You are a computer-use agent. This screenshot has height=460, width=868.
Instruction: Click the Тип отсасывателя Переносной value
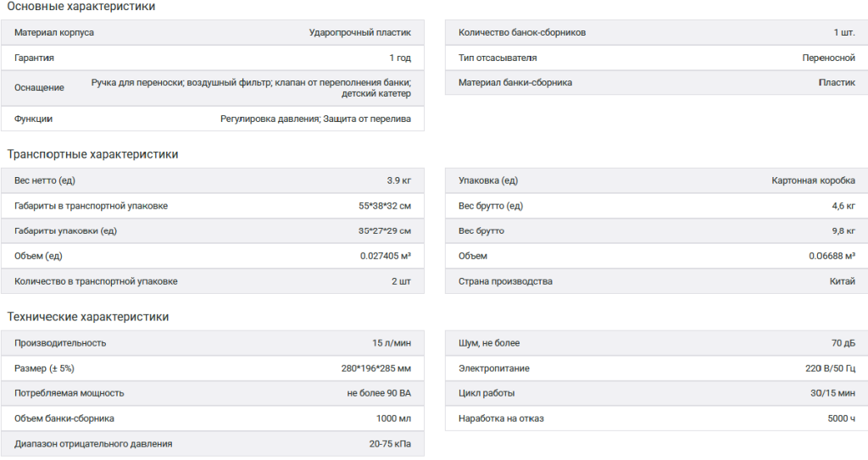[x=828, y=58]
